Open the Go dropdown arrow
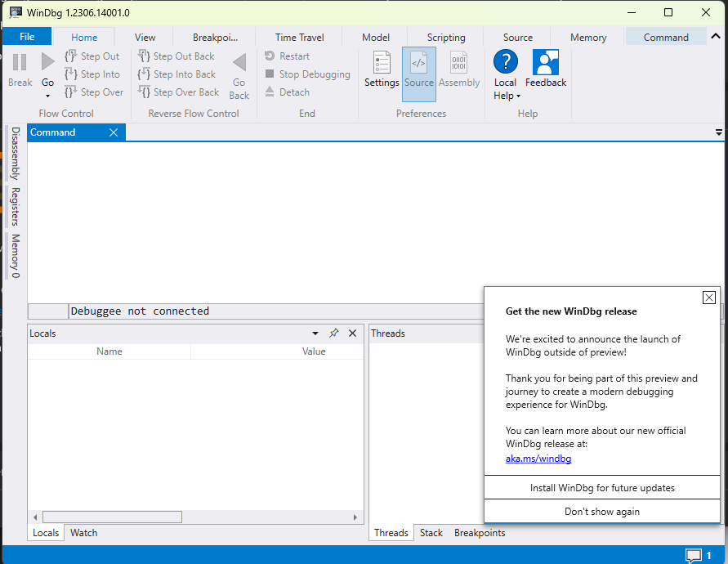728x564 pixels. [47, 96]
